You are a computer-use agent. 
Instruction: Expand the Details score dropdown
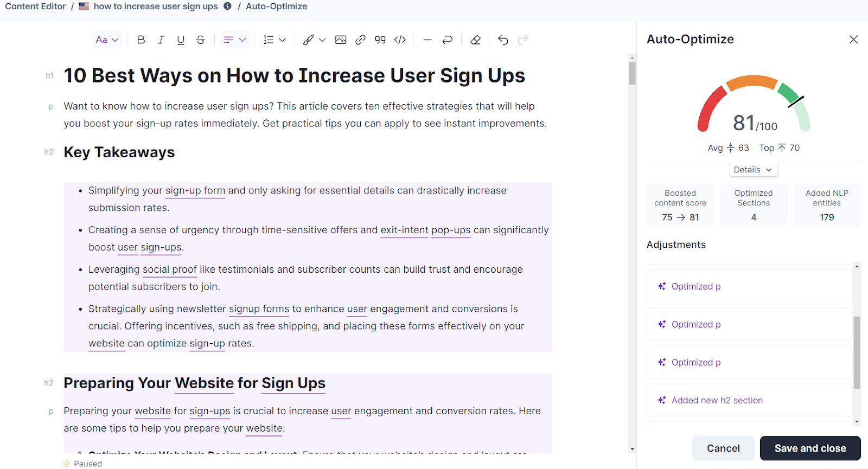[753, 170]
